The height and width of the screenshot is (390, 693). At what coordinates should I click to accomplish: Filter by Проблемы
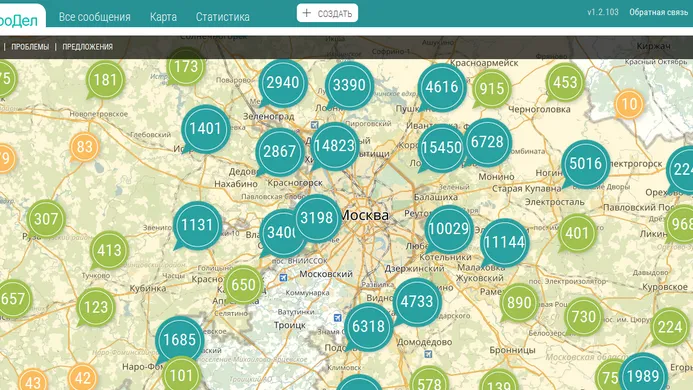point(30,46)
